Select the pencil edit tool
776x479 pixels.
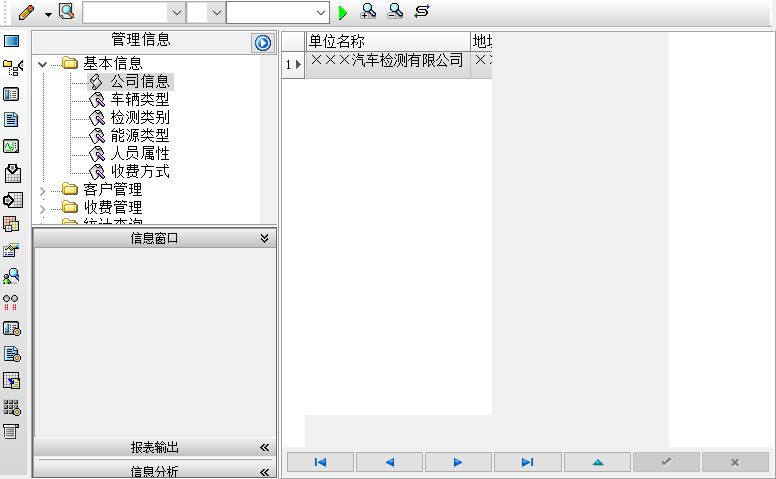[26, 12]
